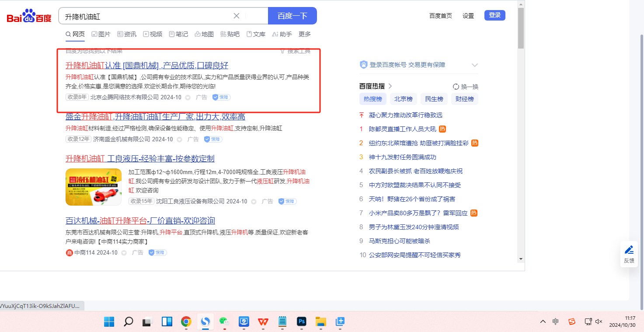This screenshot has height=332, width=644.
Task: Show hidden system tray icons
Action: (x=543, y=322)
